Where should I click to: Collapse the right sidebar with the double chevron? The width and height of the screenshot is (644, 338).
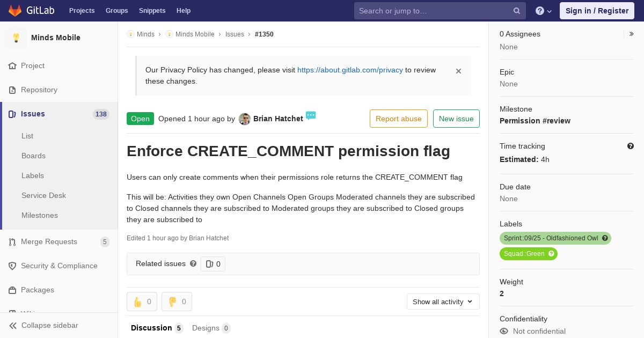coord(632,34)
